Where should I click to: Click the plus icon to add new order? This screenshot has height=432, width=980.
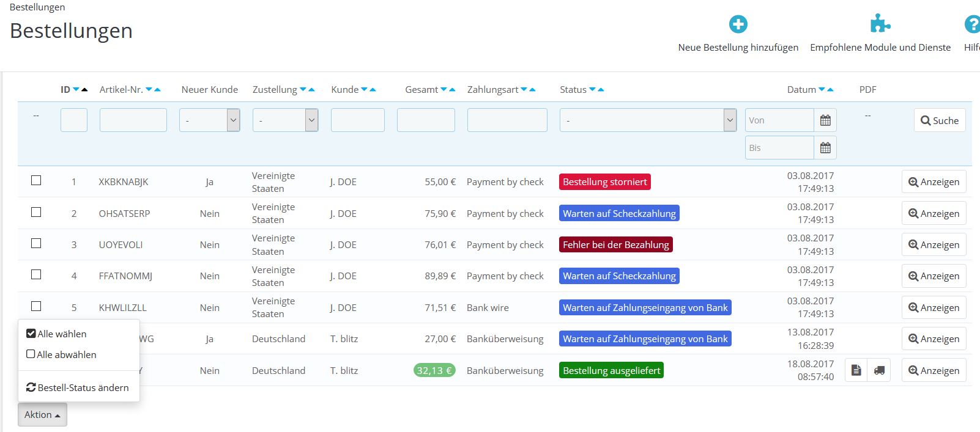[738, 24]
